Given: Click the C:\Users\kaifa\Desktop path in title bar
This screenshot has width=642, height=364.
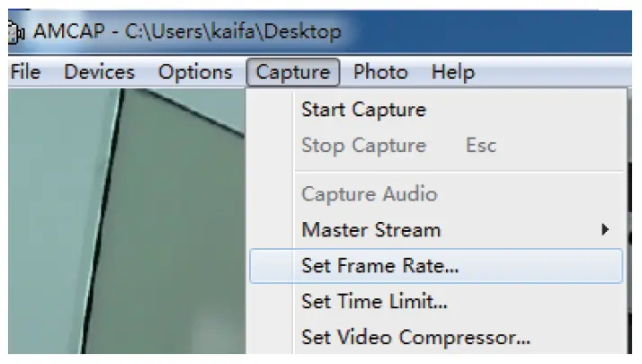Looking at the screenshot, I should (233, 32).
